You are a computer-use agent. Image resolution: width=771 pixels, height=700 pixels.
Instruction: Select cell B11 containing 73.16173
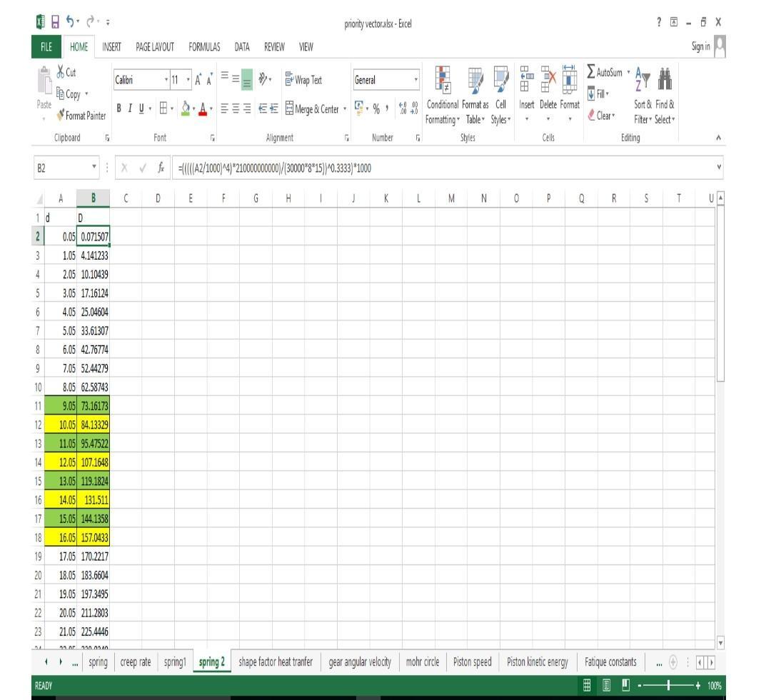point(94,405)
